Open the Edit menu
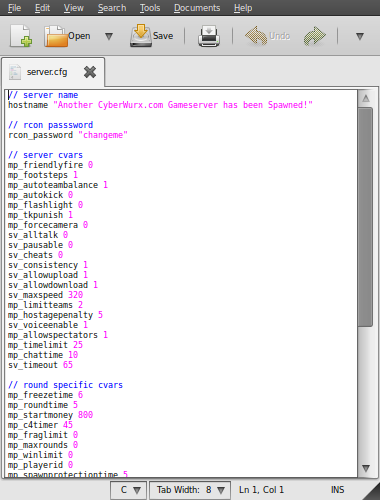The width and height of the screenshot is (380, 500). [42, 8]
